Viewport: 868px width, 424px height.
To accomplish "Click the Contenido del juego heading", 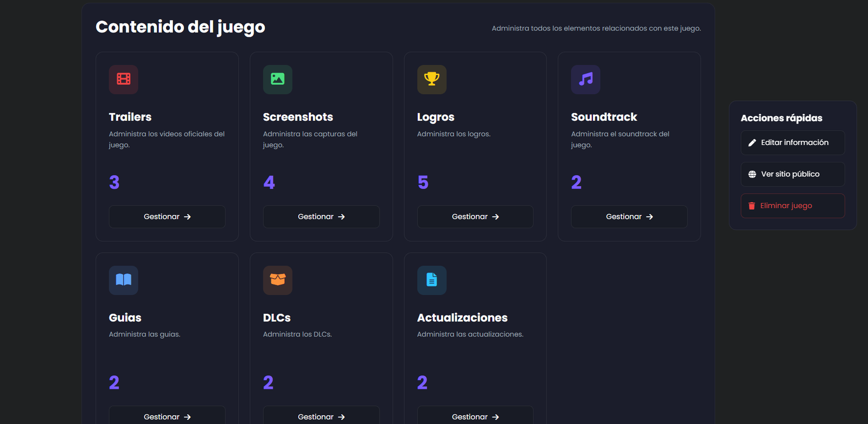I will click(x=180, y=27).
